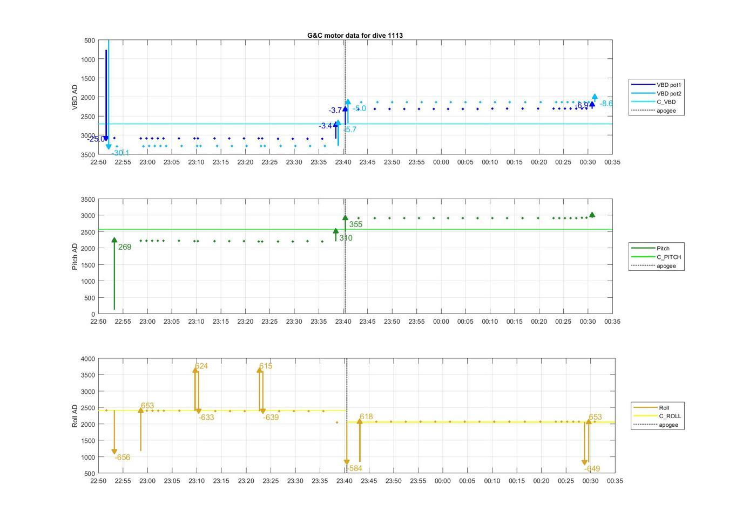Viewport: 756px width, 532px height.
Task: Click the '-649' roll annotation
Action: coord(592,469)
